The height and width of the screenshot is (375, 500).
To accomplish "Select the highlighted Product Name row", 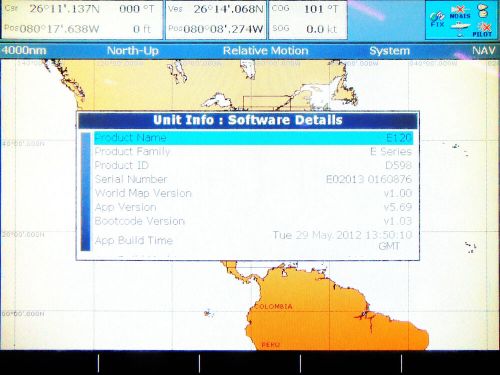I will pyautogui.click(x=253, y=138).
